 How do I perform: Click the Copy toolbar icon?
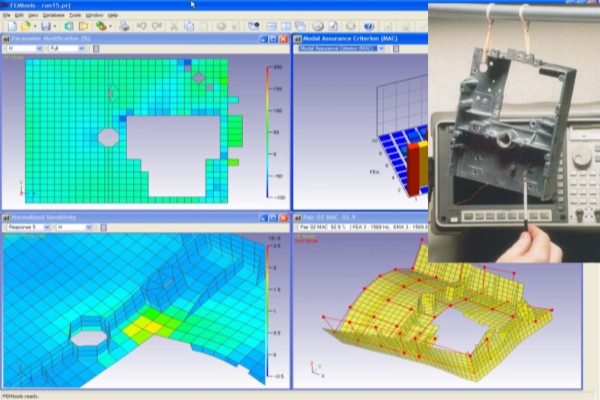point(189,26)
